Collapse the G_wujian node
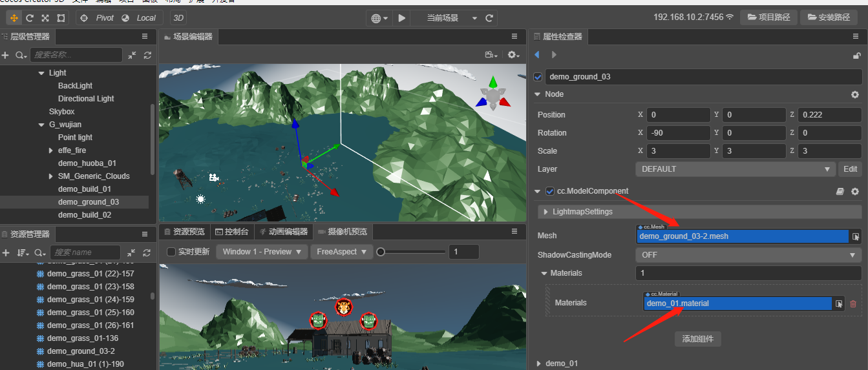Image resolution: width=868 pixels, height=370 pixels. 41,125
